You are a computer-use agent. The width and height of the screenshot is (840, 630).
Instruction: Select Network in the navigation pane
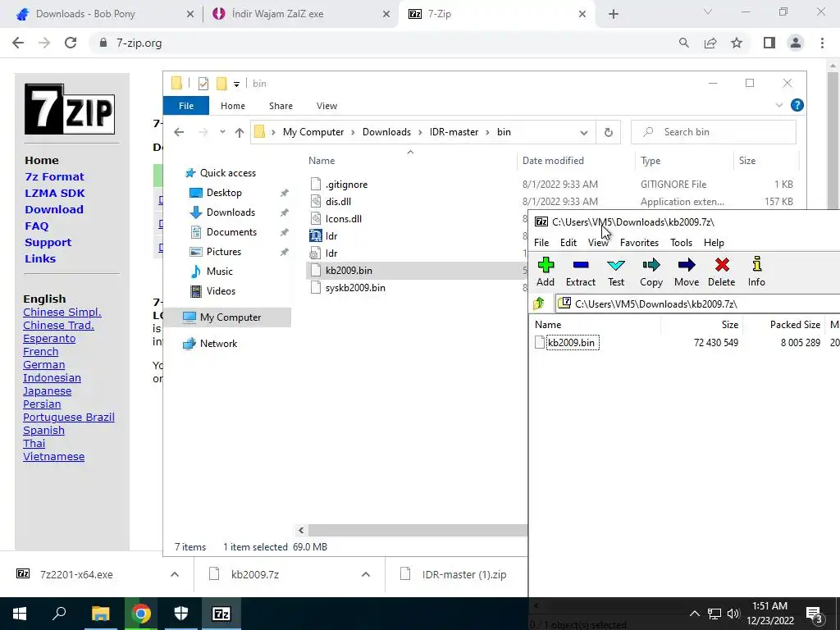[x=218, y=344]
